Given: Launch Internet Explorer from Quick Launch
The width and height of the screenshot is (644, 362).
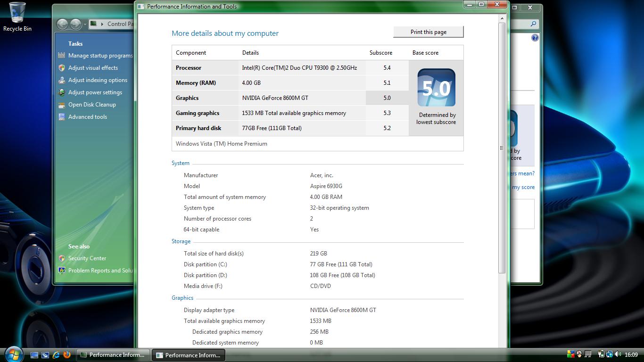Looking at the screenshot, I should click(x=56, y=355).
